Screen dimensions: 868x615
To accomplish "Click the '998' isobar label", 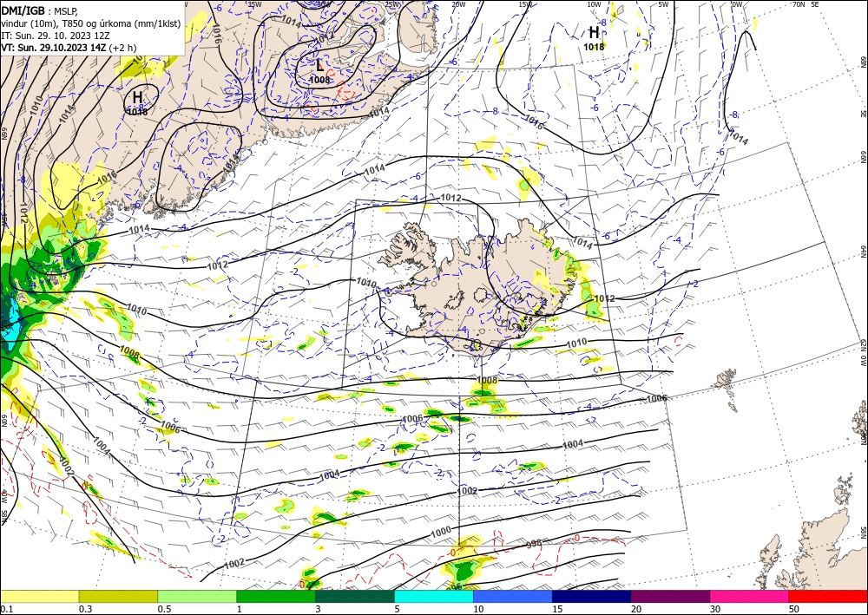I will [x=534, y=544].
